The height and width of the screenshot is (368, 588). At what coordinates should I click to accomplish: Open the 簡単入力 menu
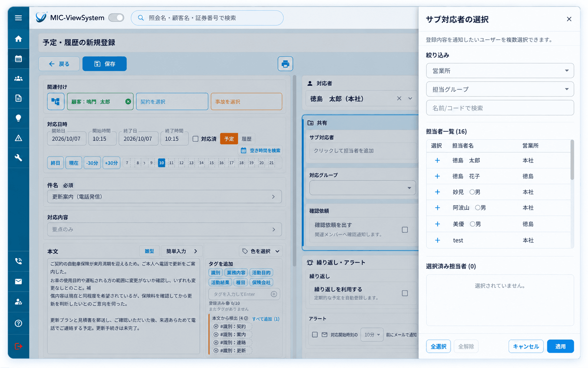pyautogui.click(x=182, y=251)
